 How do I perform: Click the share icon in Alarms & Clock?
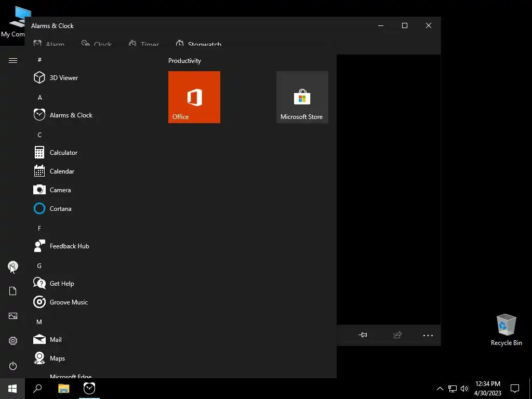pyautogui.click(x=397, y=335)
